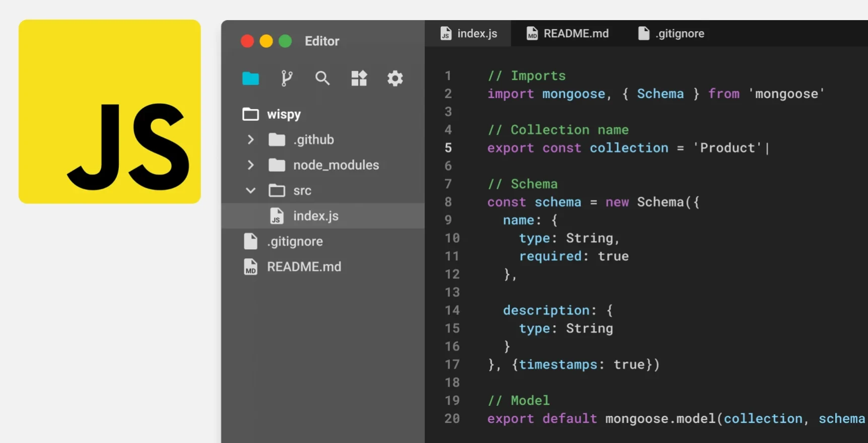This screenshot has width=868, height=443.
Task: Open the source control branch icon
Action: pos(287,79)
